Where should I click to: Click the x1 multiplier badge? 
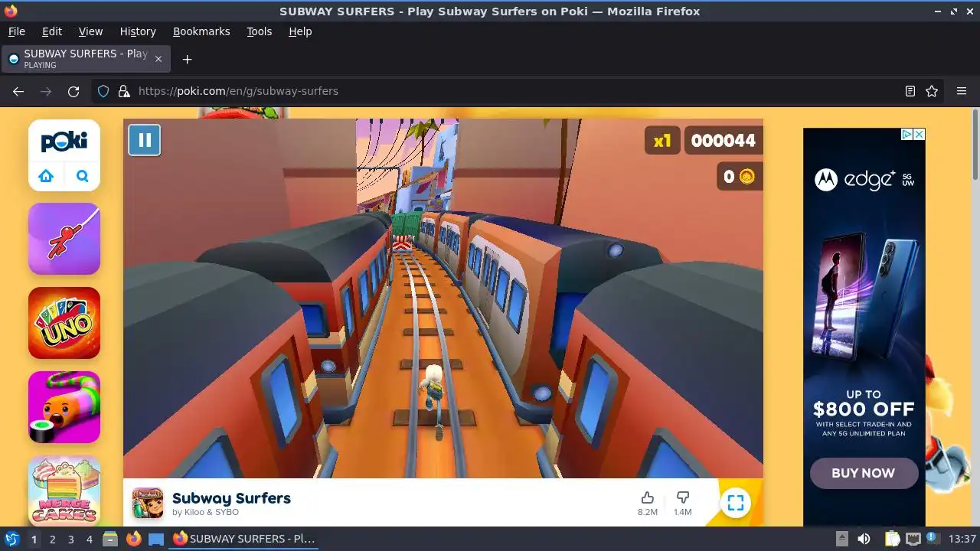coord(662,140)
